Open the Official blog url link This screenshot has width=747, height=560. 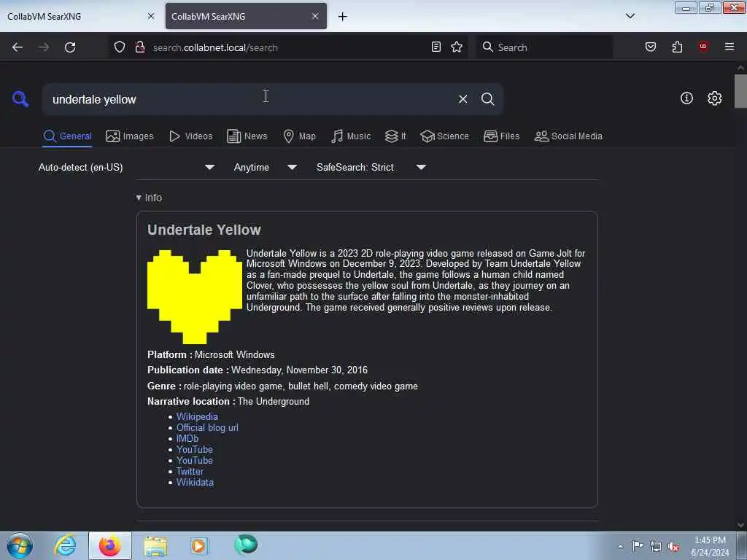[x=207, y=427]
